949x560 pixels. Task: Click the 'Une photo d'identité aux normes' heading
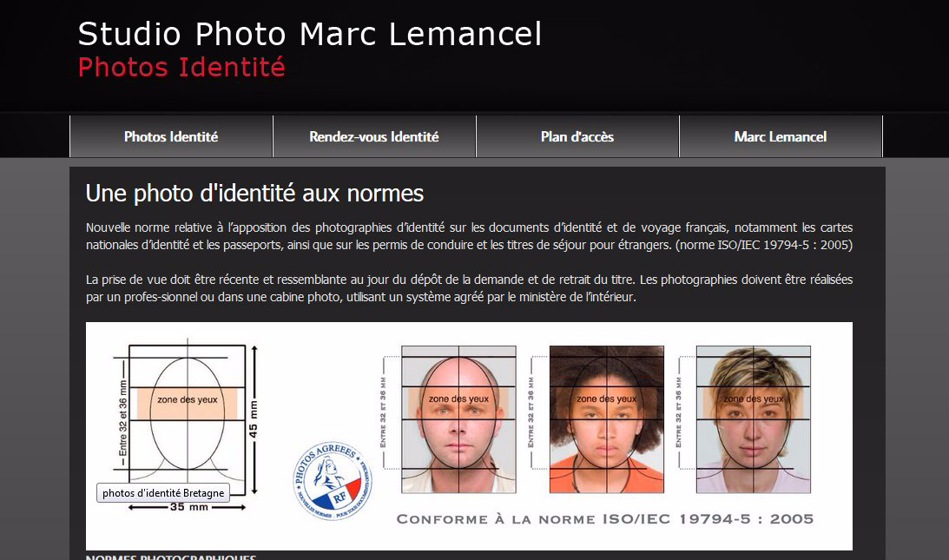point(254,194)
